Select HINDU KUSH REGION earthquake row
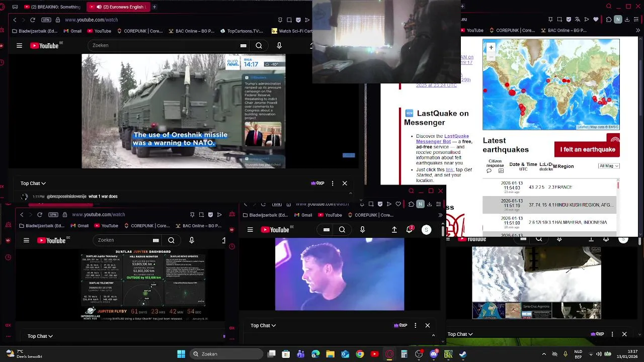The height and width of the screenshot is (362, 644). click(549, 205)
